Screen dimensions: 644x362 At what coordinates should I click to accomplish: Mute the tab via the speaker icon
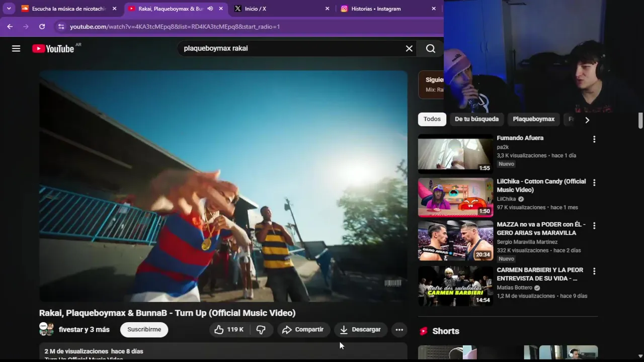point(210,9)
